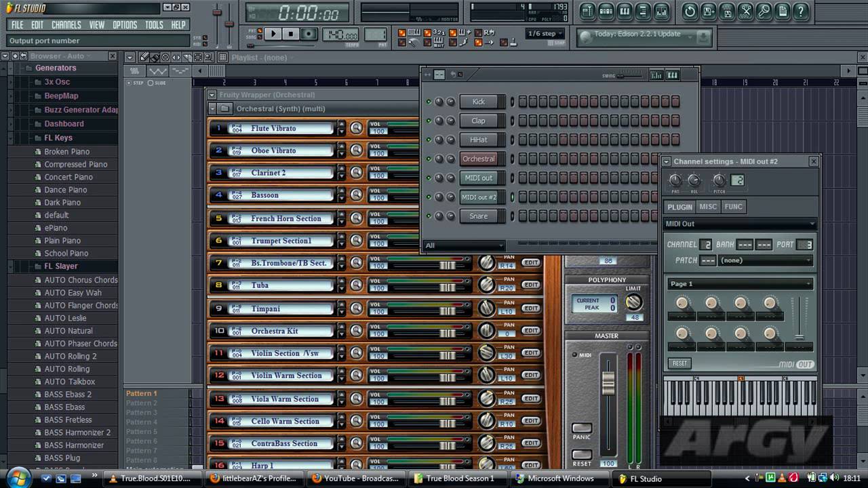Open the playlist view from the top toolbar
This screenshot has height=488, width=868.
point(588,11)
